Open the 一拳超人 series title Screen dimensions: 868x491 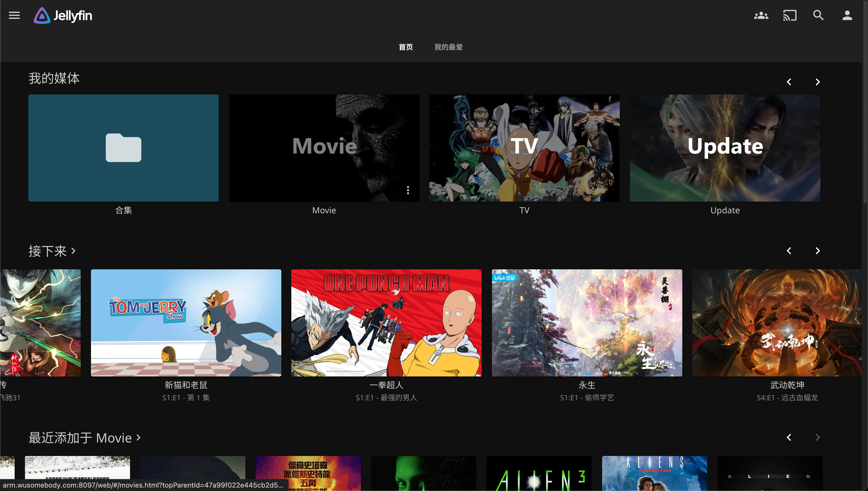[386, 385]
